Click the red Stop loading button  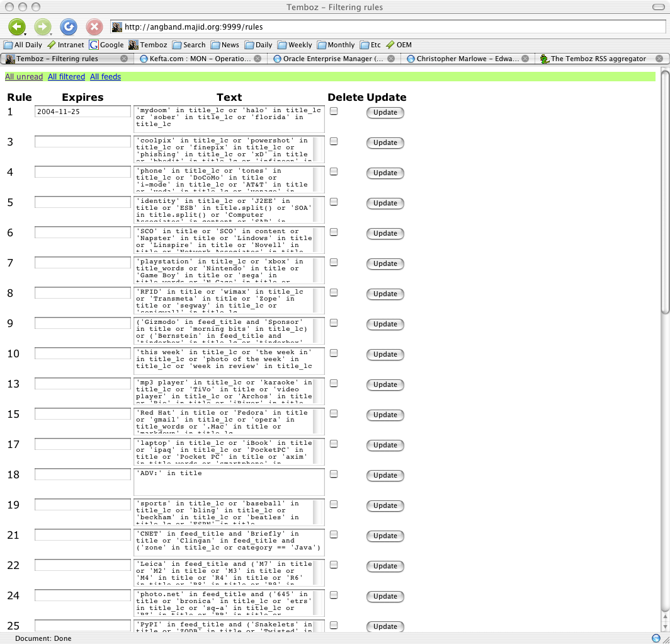tap(94, 27)
